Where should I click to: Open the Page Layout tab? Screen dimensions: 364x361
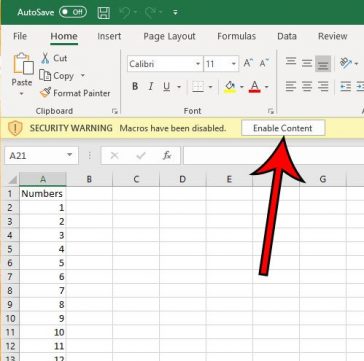tap(169, 36)
